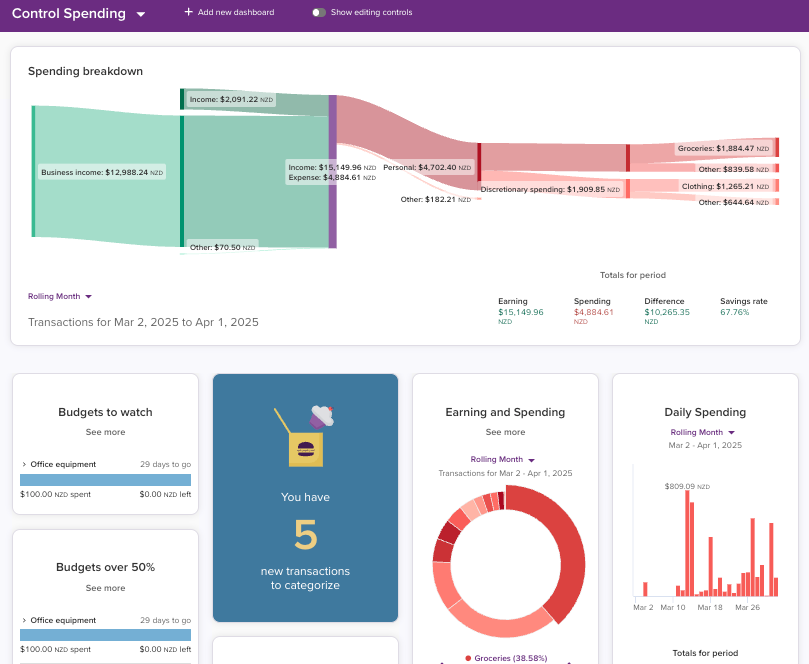This screenshot has height=664, width=809.
Task: Click the Other $70.50 label
Action: (222, 247)
